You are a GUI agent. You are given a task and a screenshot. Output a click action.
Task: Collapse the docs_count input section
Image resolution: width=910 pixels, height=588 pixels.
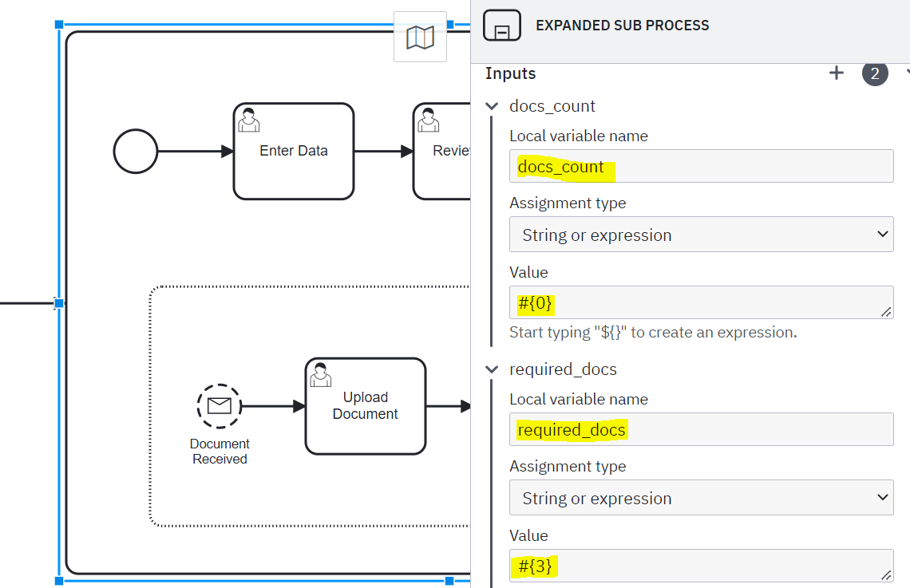point(492,106)
